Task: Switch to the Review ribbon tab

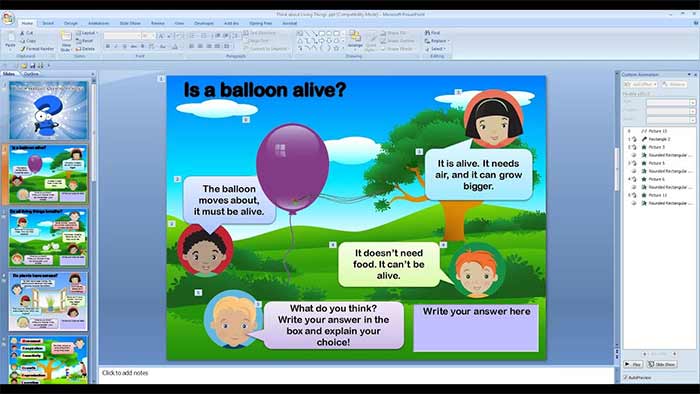Action: point(158,23)
